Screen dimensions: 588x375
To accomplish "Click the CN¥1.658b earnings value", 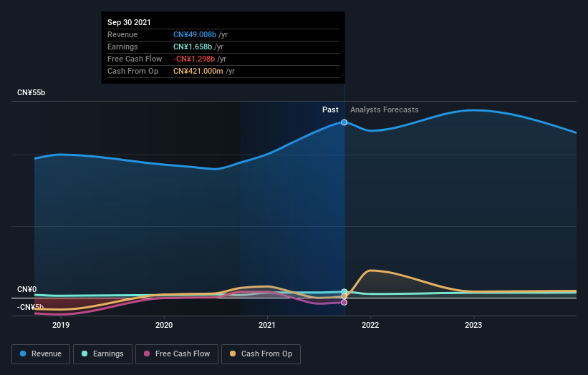I will (193, 47).
